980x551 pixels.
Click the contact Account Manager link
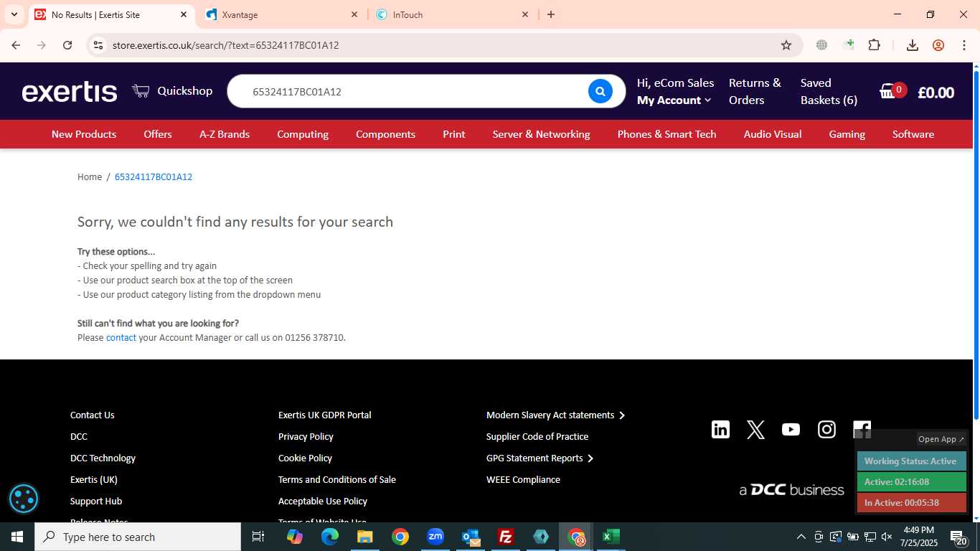[x=121, y=337]
